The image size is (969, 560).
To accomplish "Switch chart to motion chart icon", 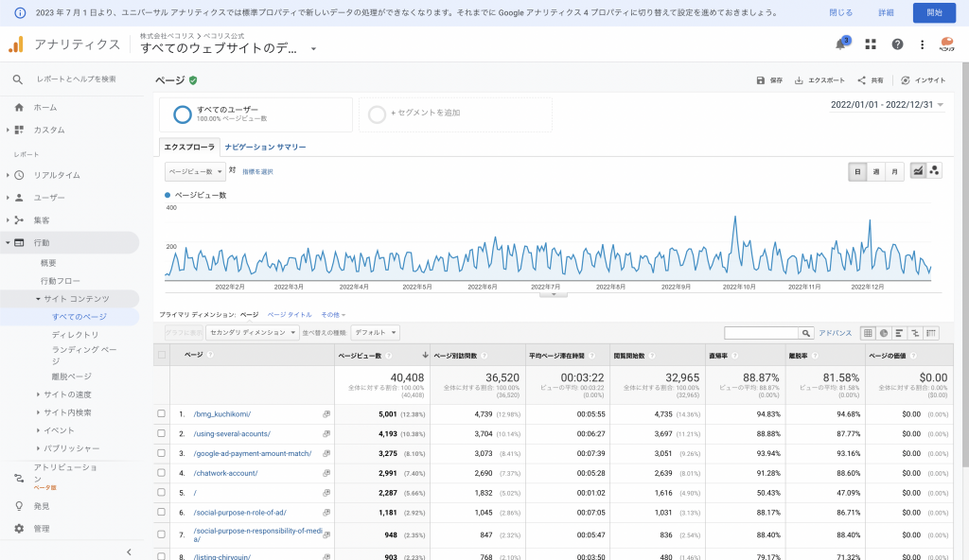I will (x=934, y=171).
